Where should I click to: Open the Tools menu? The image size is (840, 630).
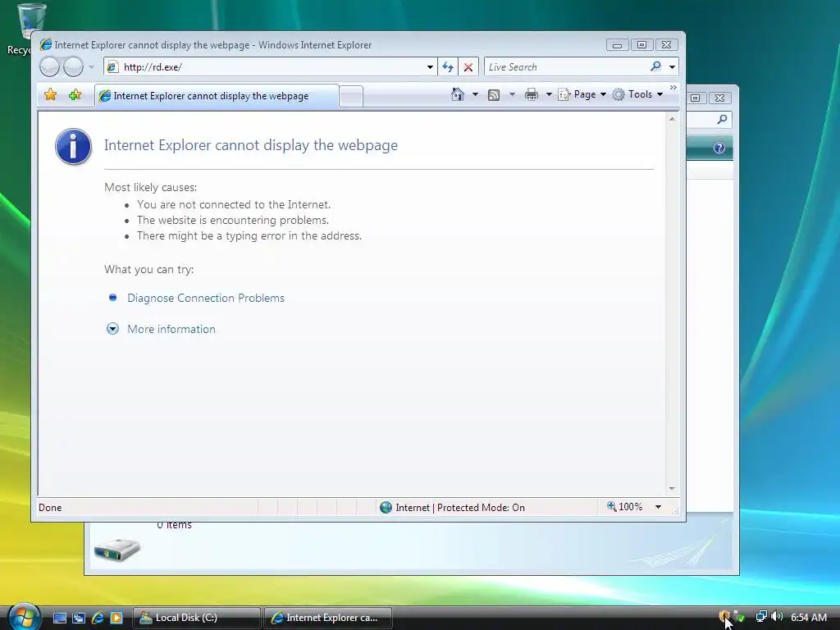[638, 94]
